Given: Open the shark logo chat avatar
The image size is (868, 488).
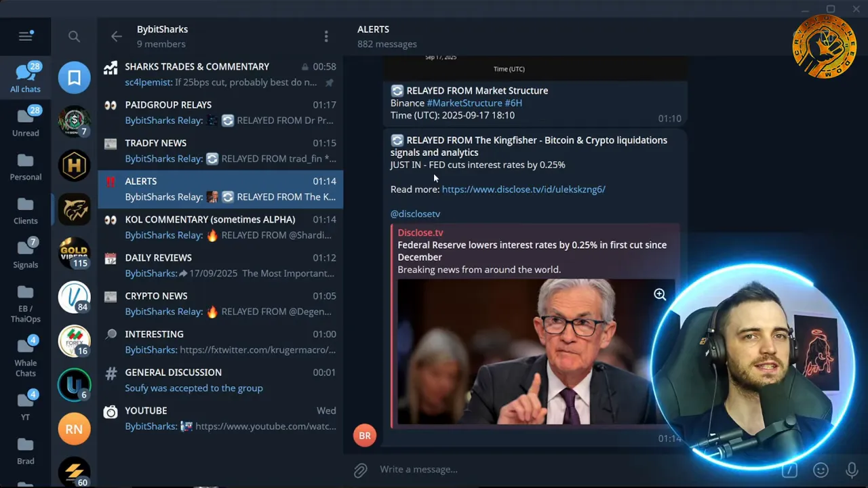Looking at the screenshot, I should point(75,209).
